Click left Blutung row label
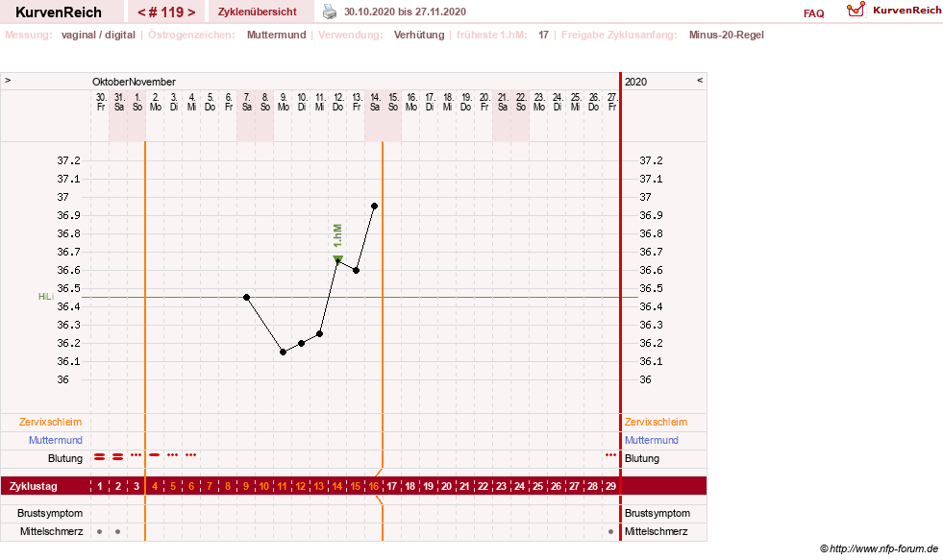 point(65,458)
